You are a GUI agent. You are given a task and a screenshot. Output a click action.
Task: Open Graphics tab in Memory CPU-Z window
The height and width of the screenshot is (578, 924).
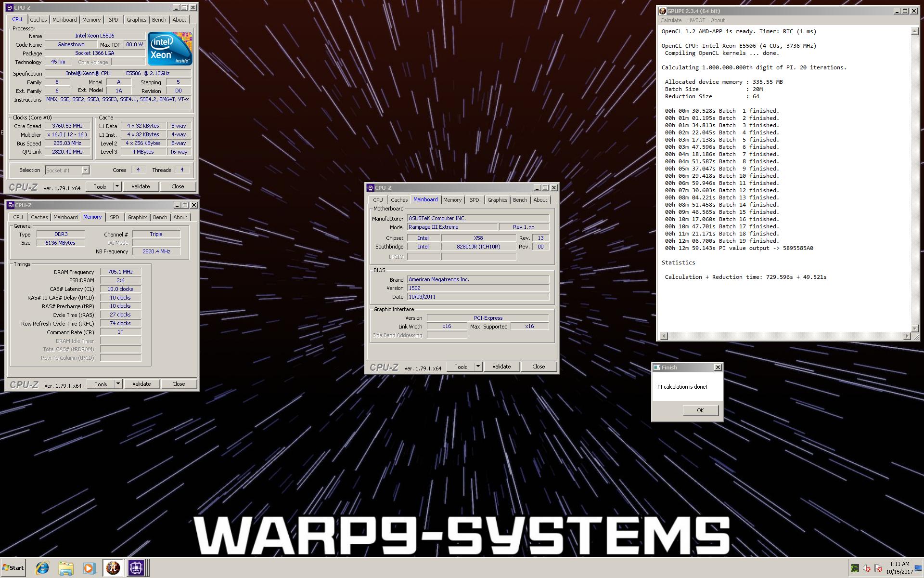[137, 217]
